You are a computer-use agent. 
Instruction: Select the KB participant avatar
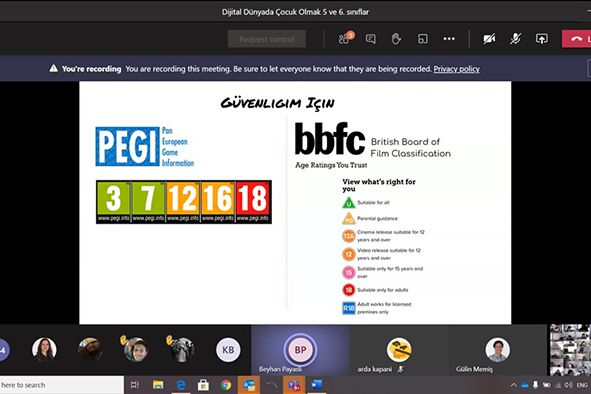(228, 350)
